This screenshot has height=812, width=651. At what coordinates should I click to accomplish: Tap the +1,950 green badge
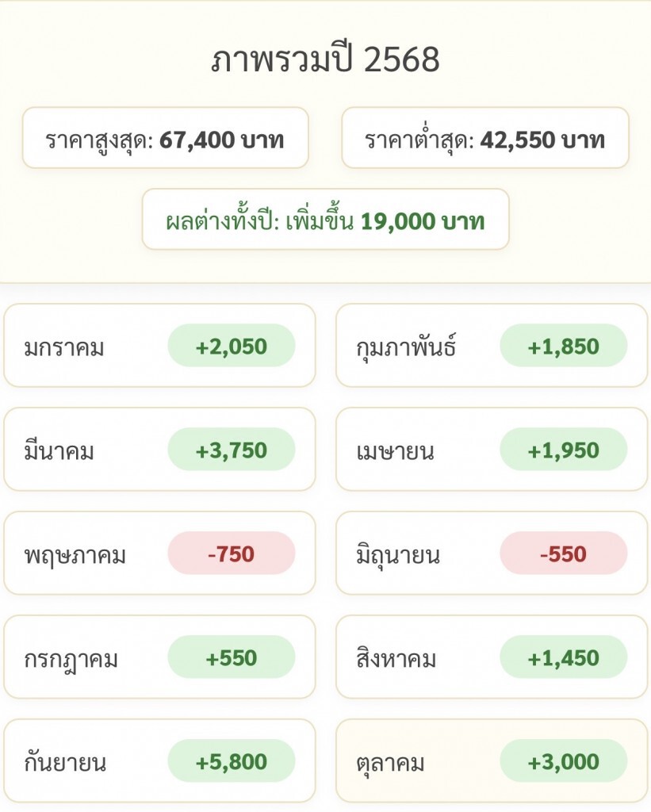[x=563, y=450]
